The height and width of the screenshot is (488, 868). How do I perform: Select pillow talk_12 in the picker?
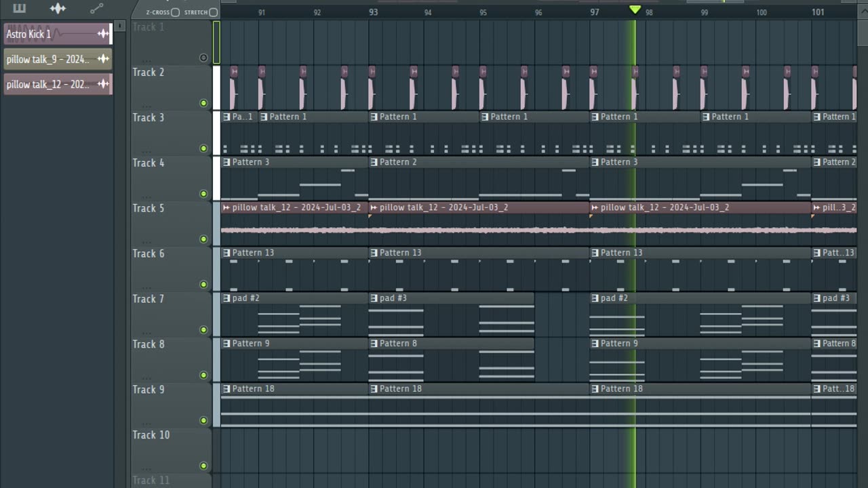coord(58,84)
